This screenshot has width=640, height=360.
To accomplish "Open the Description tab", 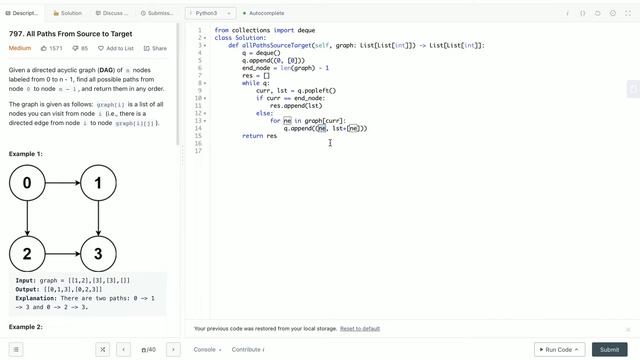I will click(x=22, y=13).
